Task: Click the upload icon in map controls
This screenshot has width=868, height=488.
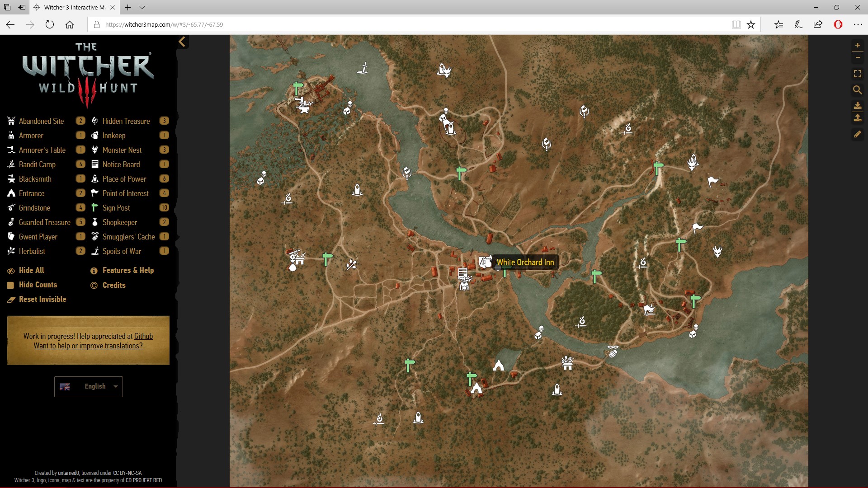Action: point(857,118)
